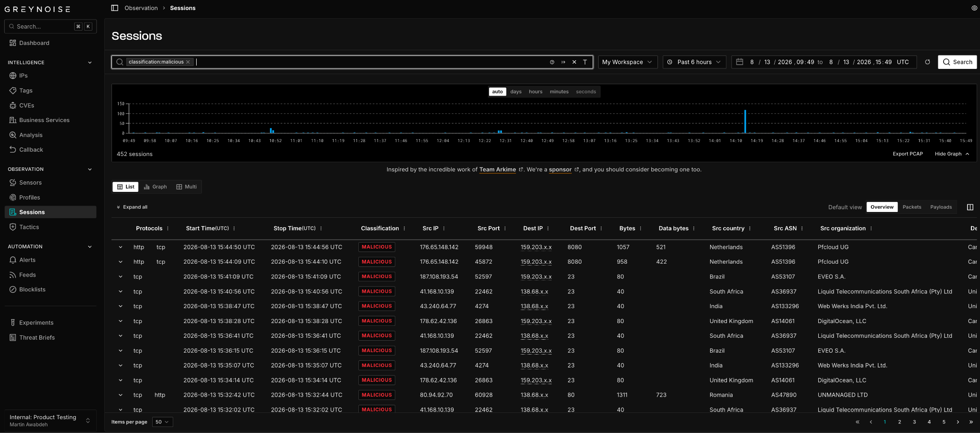Go to page 2 of results
Image resolution: width=980 pixels, height=433 pixels.
(900, 422)
